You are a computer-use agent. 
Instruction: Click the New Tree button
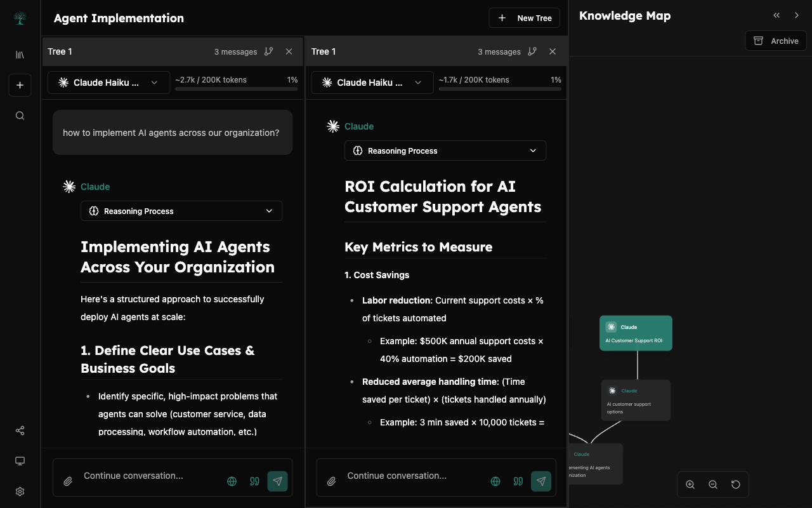524,18
